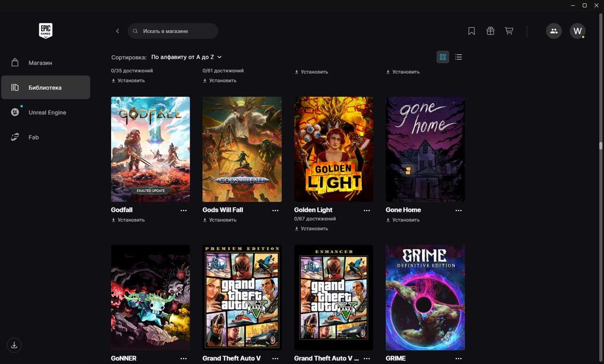Open the Магазин section
This screenshot has height=364, width=604.
point(45,63)
